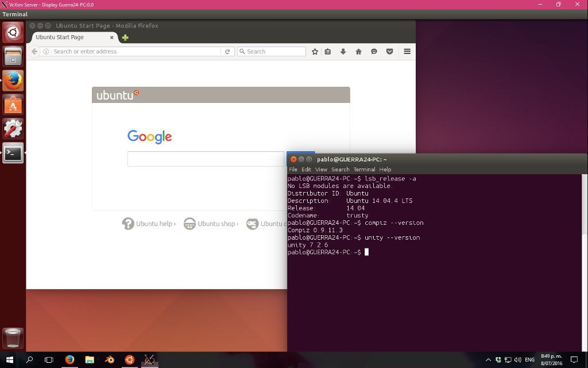Show hidden icons in the system tray
Viewport: 588px width, 368px height.
(x=488, y=359)
